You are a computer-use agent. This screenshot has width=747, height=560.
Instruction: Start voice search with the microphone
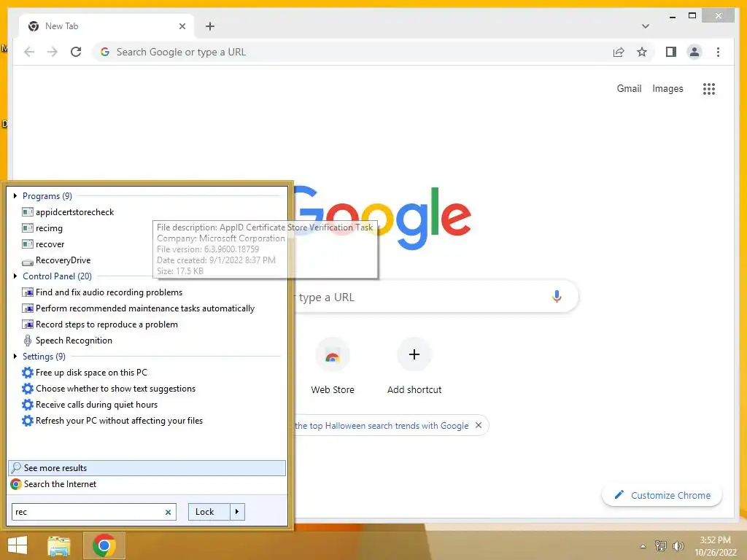[x=557, y=297]
